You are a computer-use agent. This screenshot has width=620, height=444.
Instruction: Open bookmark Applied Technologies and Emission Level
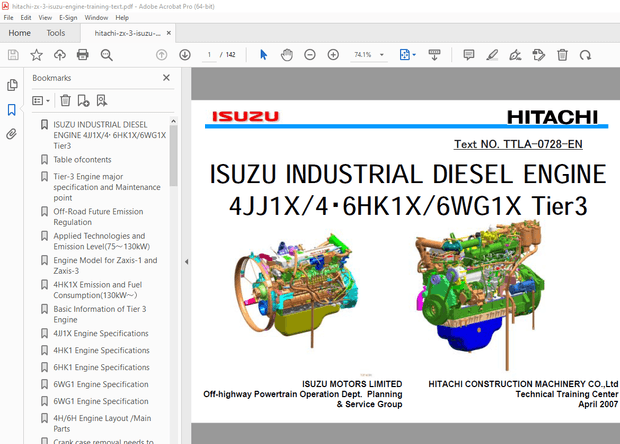click(102, 241)
